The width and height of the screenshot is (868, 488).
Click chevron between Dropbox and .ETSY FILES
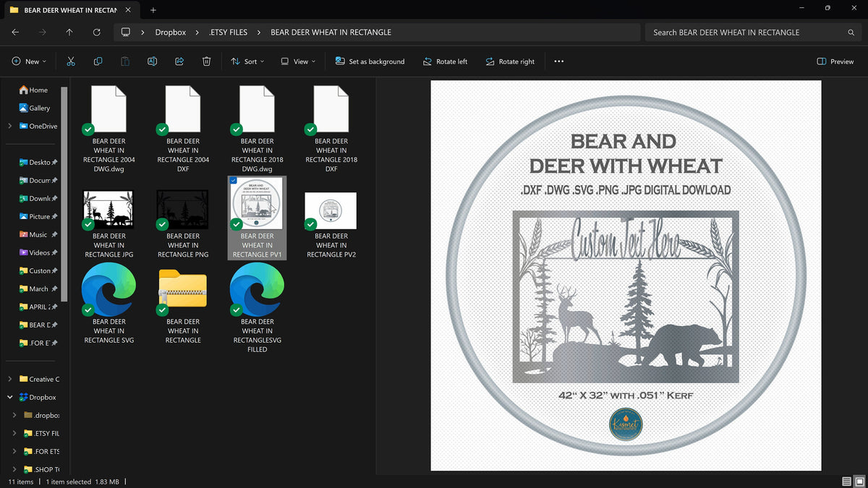point(197,33)
